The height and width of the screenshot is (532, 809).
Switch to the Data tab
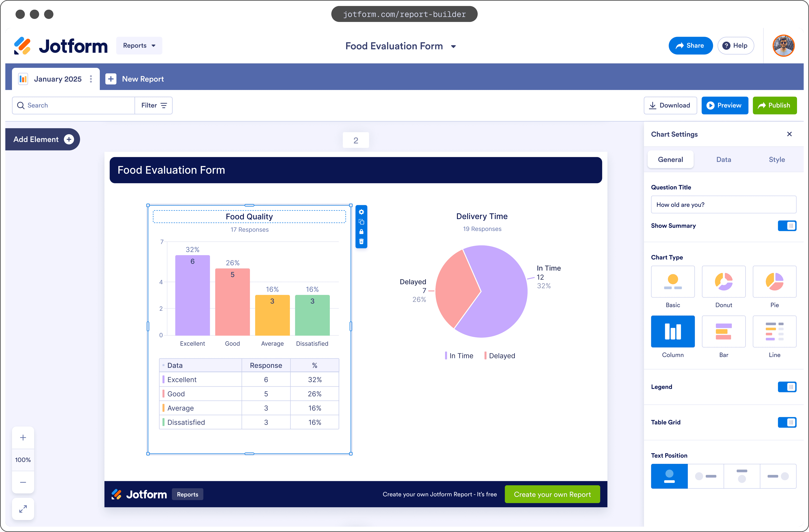pyautogui.click(x=723, y=160)
